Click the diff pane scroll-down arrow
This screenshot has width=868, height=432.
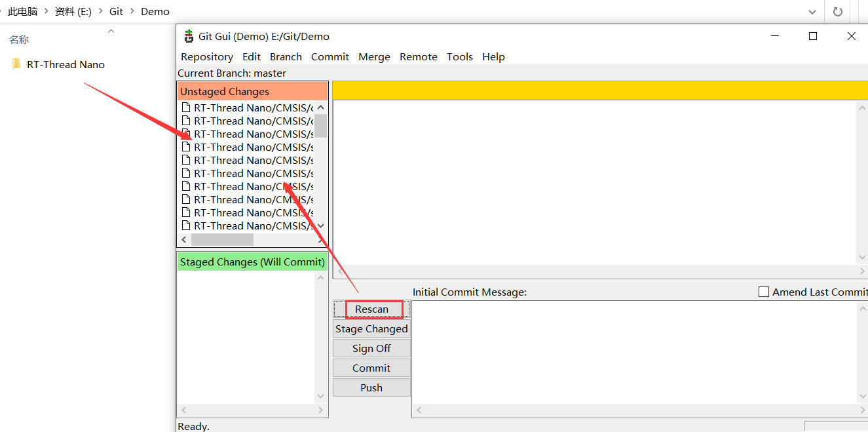[862, 258]
